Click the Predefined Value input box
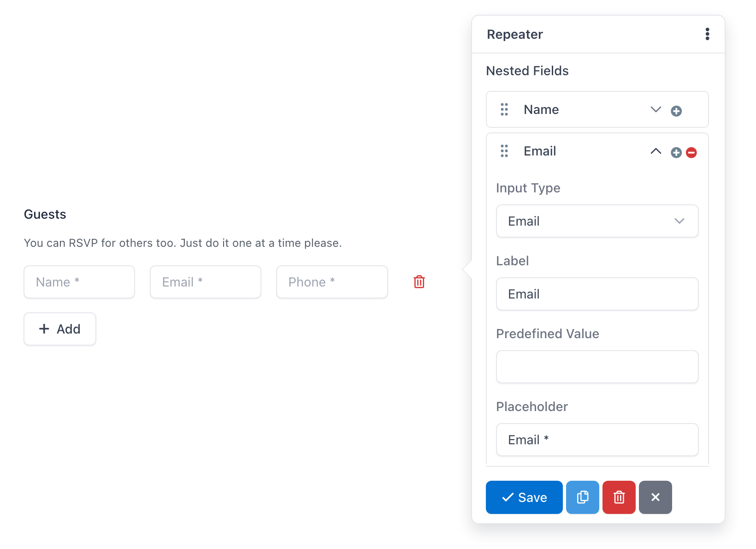The height and width of the screenshot is (549, 756). point(597,367)
